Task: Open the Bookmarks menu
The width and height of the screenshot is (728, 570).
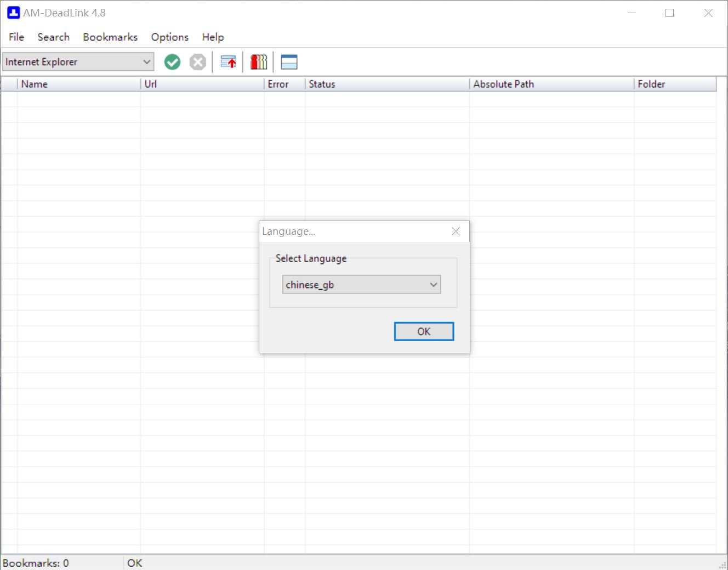Action: click(110, 37)
